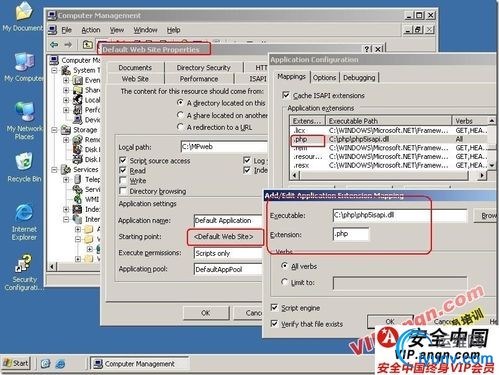499x375 pixels.
Task: Select System Tools tree icon
Action: (66, 70)
